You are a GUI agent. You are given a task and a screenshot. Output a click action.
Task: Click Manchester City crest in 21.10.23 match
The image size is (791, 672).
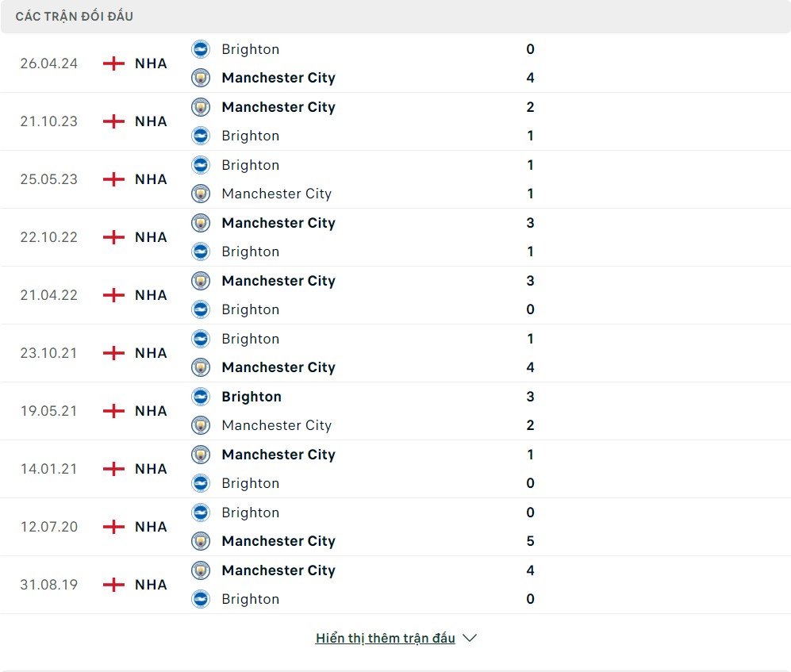tap(201, 107)
